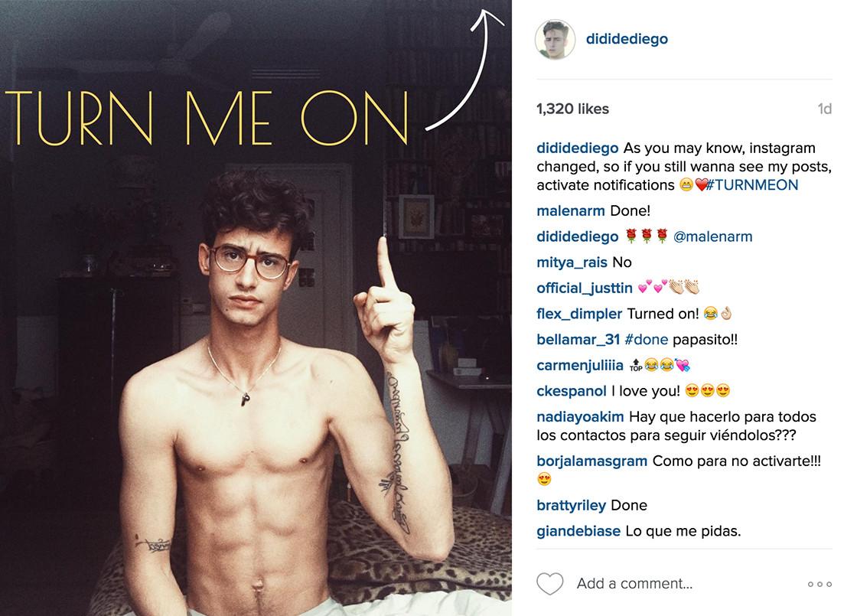Click the 1d post timestamp
This screenshot has height=616, width=857.
(x=824, y=109)
